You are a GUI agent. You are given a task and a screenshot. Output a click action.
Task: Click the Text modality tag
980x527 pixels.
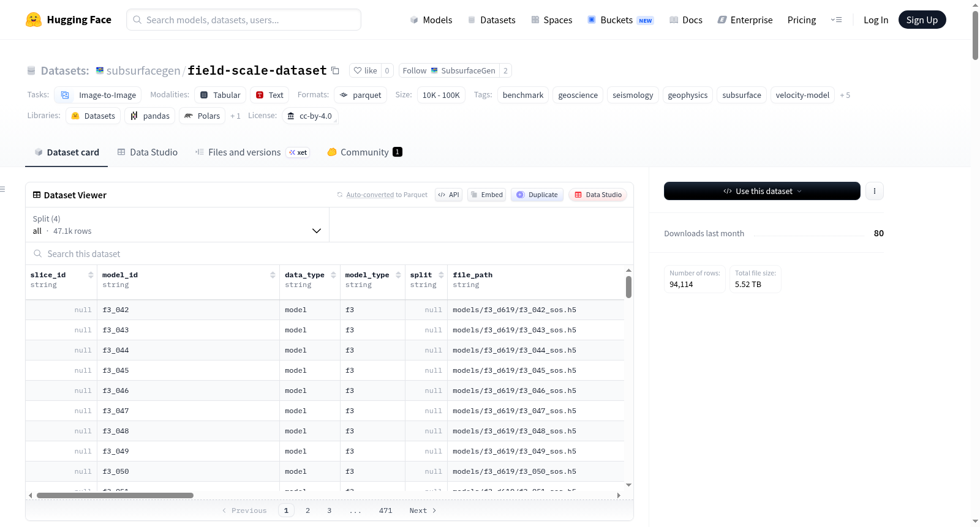(x=269, y=95)
